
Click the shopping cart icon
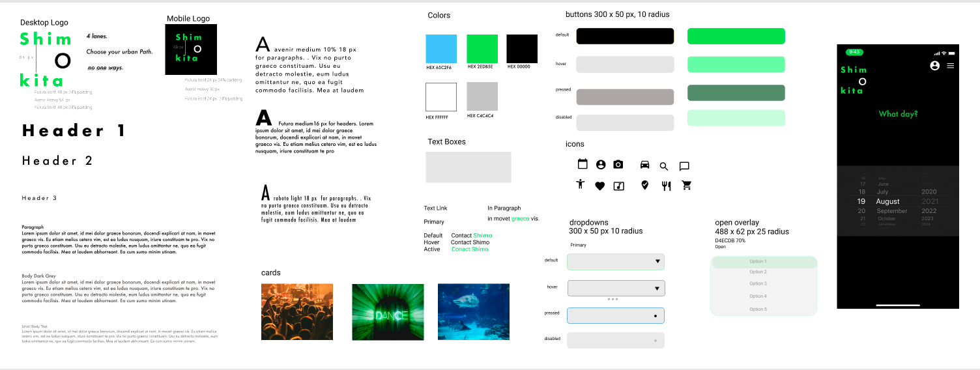[686, 186]
